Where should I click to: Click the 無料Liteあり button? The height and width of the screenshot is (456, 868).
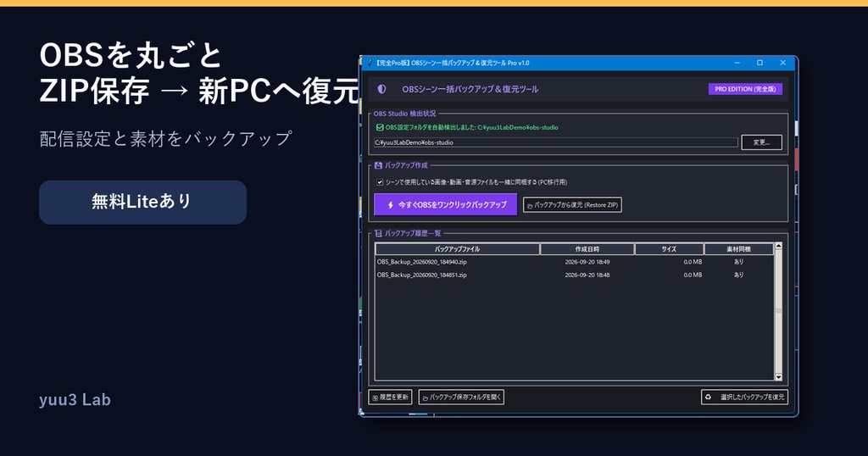click(x=142, y=202)
